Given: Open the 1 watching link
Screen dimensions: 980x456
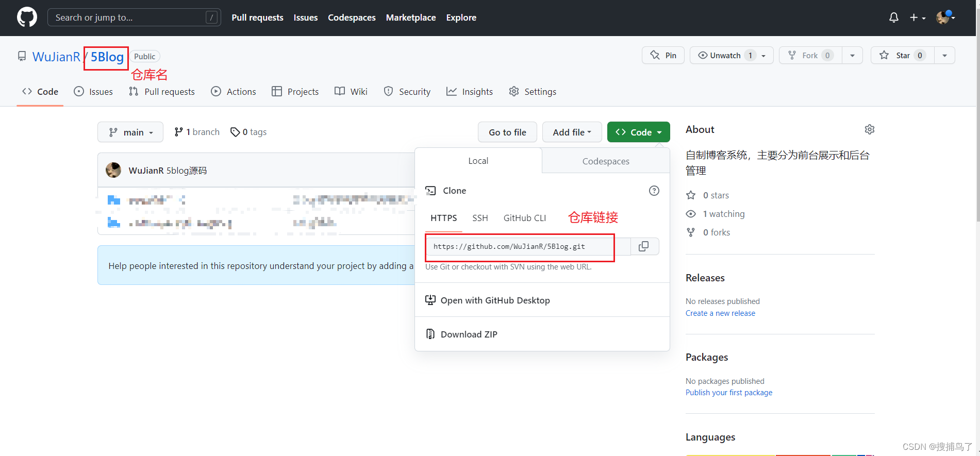Looking at the screenshot, I should click(x=716, y=214).
